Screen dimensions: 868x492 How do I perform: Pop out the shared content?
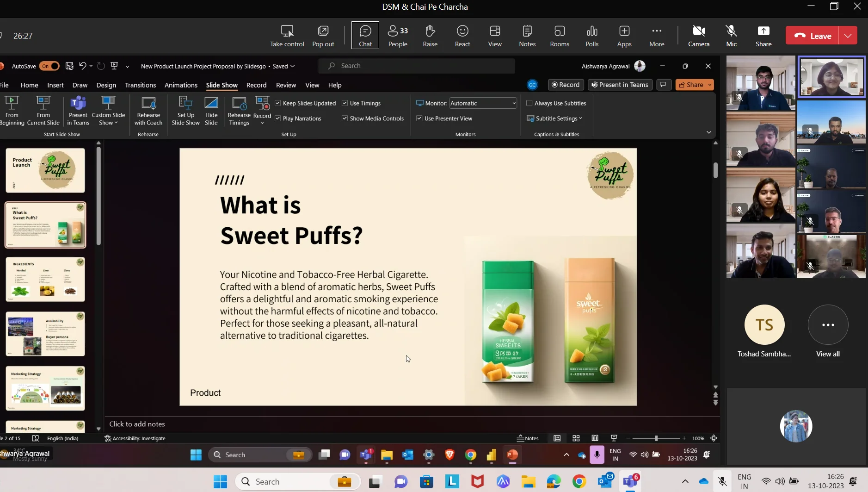[x=323, y=36]
